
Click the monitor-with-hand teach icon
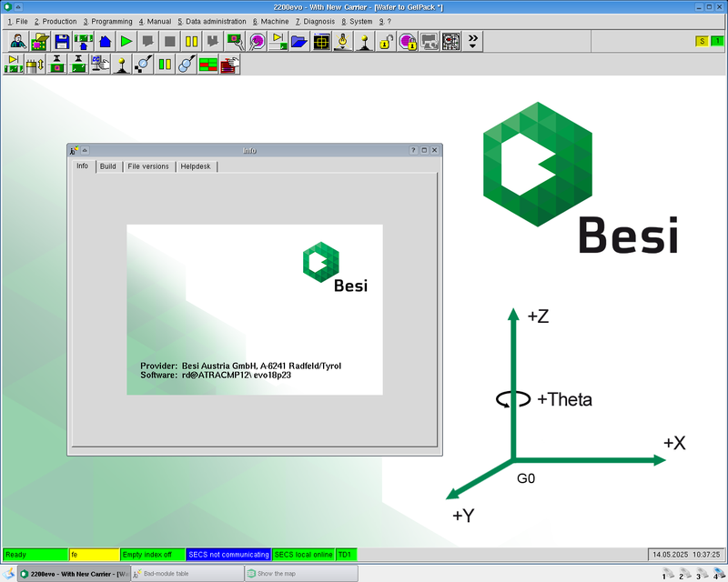point(100,64)
